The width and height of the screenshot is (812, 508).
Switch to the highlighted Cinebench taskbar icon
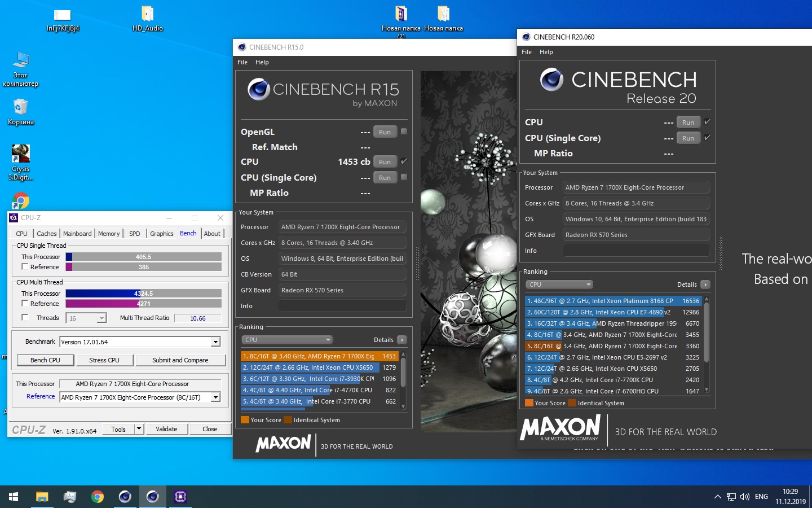tap(153, 497)
